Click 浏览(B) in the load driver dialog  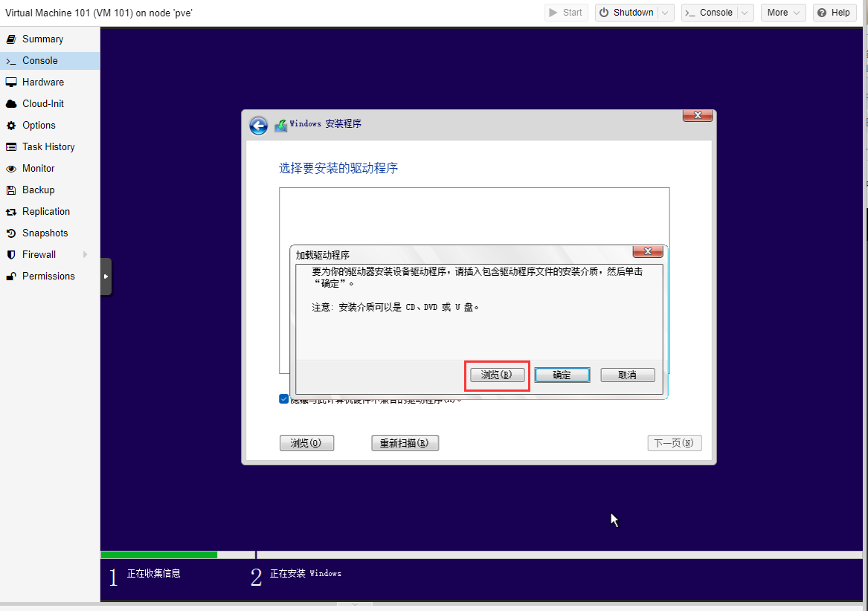click(497, 375)
